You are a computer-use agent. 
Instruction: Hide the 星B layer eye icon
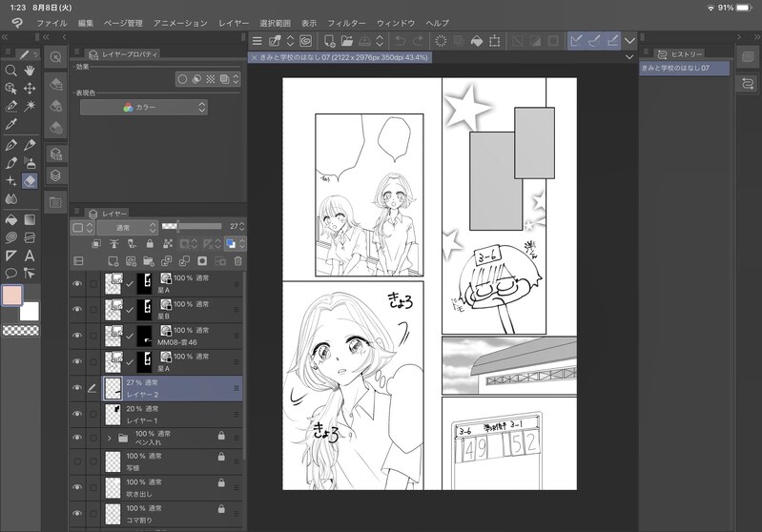[x=77, y=310]
